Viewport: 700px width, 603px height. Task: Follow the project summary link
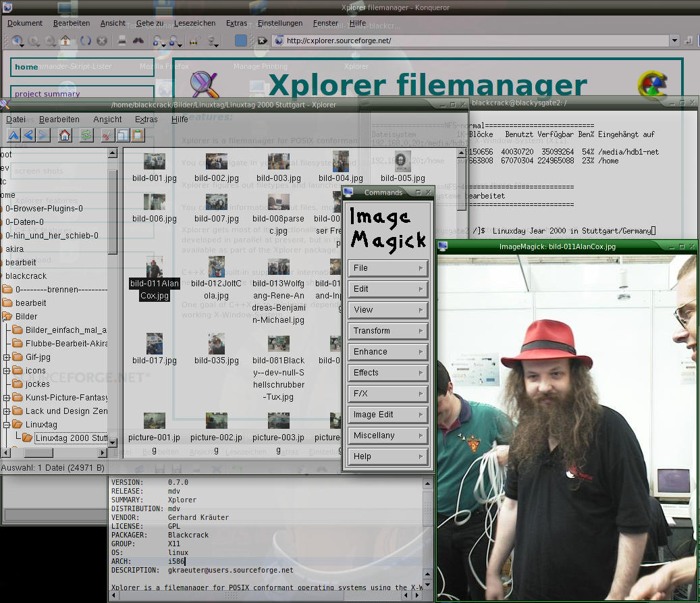tap(47, 94)
